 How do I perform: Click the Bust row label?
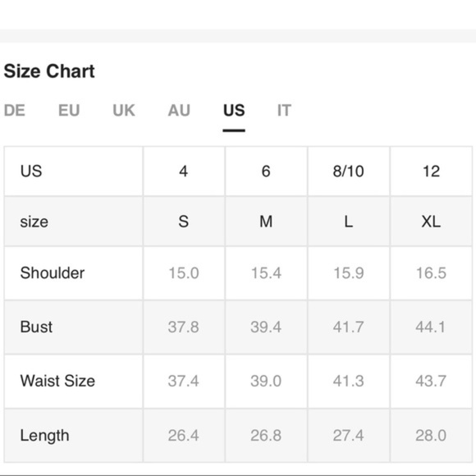point(36,327)
